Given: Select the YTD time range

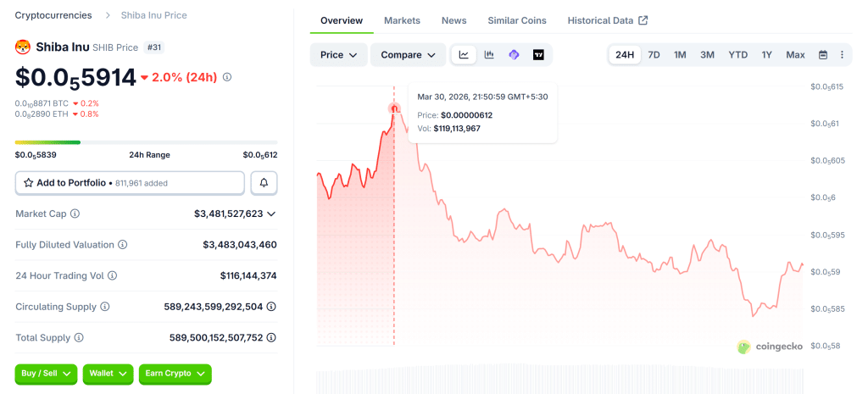Looking at the screenshot, I should click(x=738, y=55).
